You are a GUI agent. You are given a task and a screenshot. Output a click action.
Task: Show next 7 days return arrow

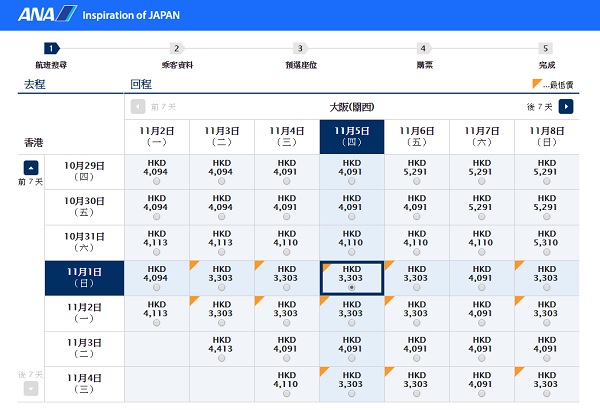click(566, 106)
